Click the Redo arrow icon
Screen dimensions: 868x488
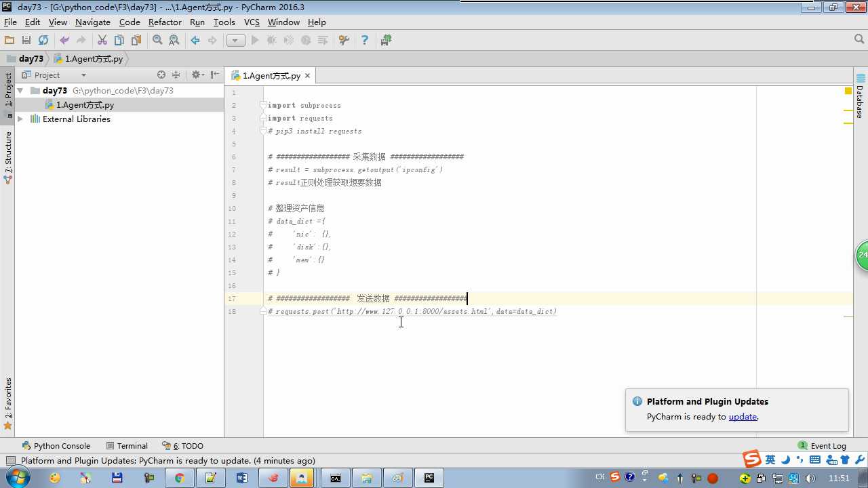pyautogui.click(x=81, y=41)
